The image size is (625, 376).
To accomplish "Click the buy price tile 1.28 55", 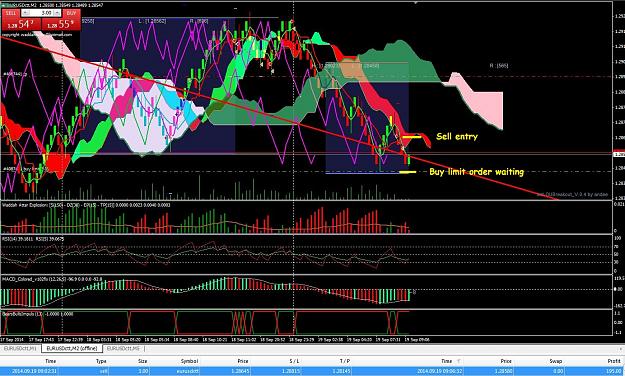I will pyautogui.click(x=61, y=24).
